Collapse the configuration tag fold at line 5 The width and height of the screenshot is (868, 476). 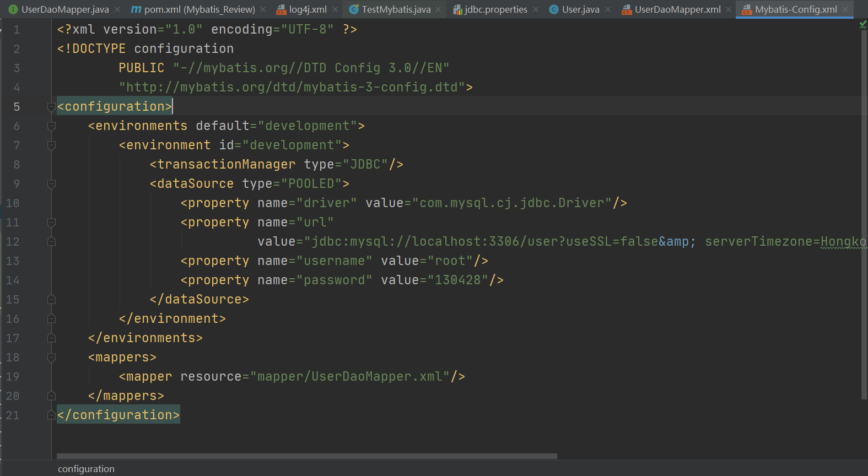(51, 107)
